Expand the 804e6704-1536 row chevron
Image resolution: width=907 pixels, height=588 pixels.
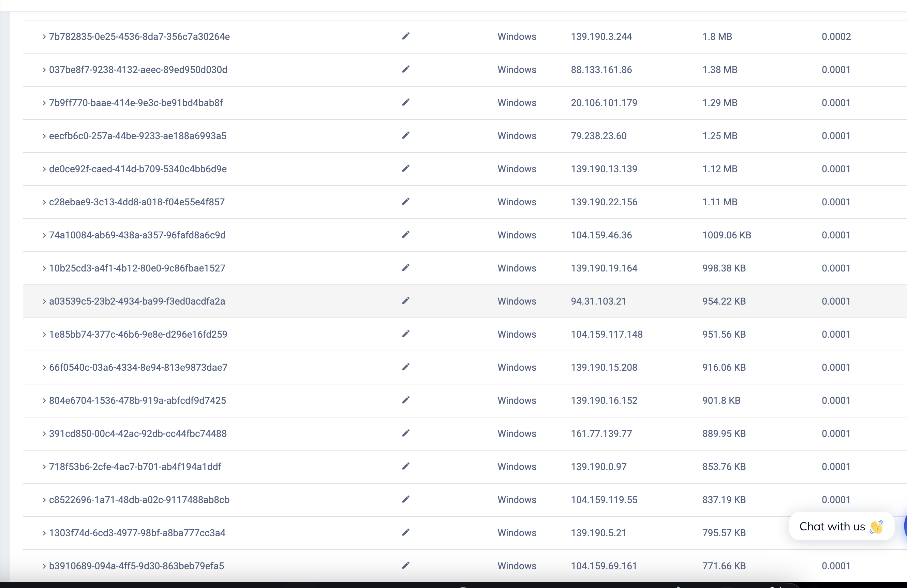pyautogui.click(x=44, y=400)
